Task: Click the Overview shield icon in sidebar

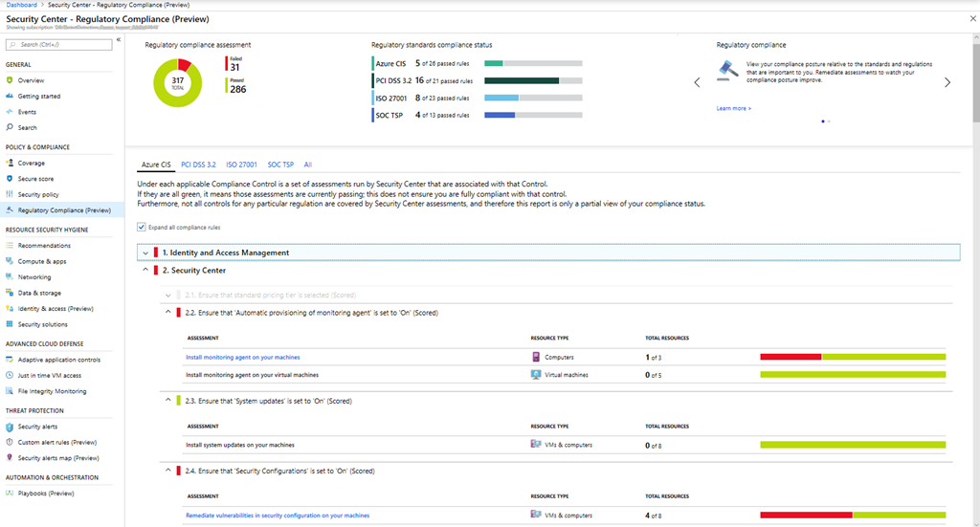Action: point(10,80)
